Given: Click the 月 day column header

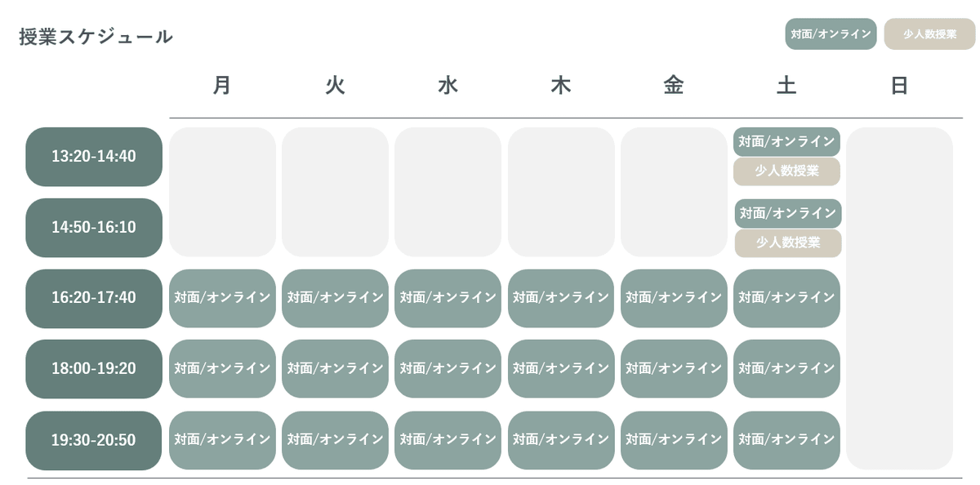Looking at the screenshot, I should (222, 86).
